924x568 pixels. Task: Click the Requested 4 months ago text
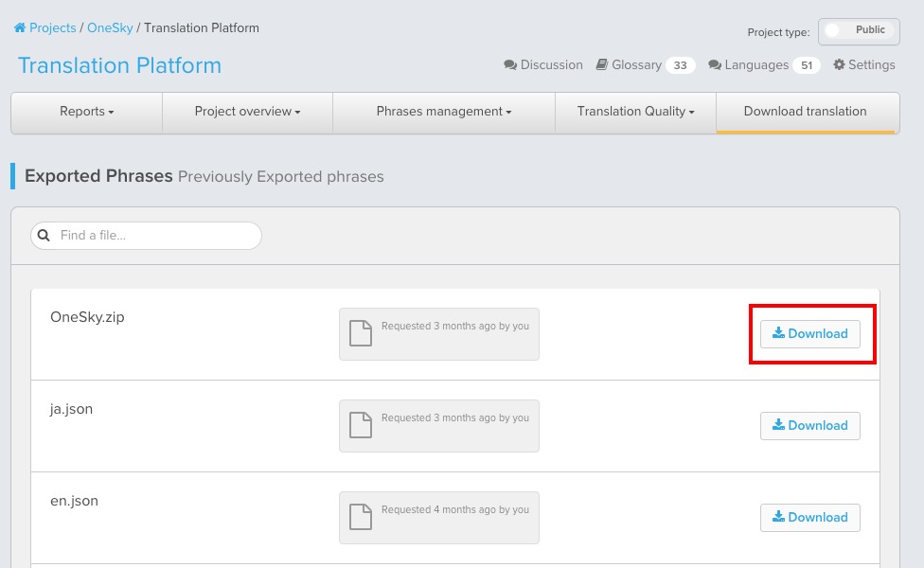click(x=455, y=509)
